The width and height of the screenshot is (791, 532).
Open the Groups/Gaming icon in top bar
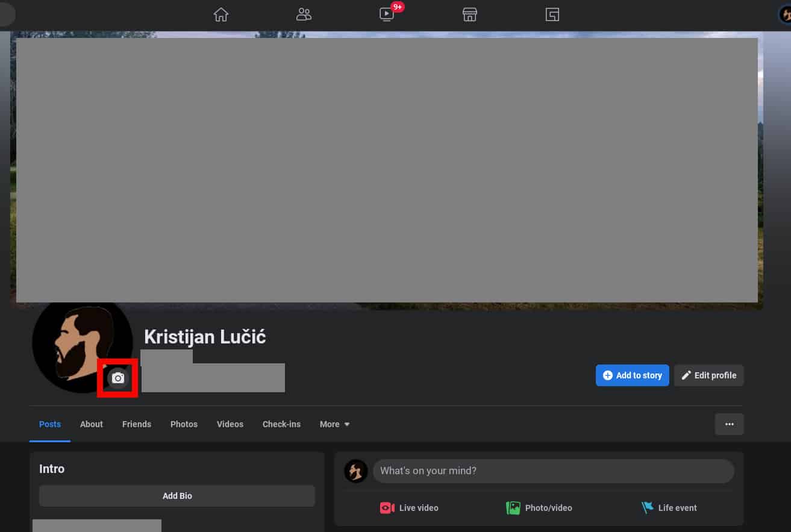pos(552,14)
